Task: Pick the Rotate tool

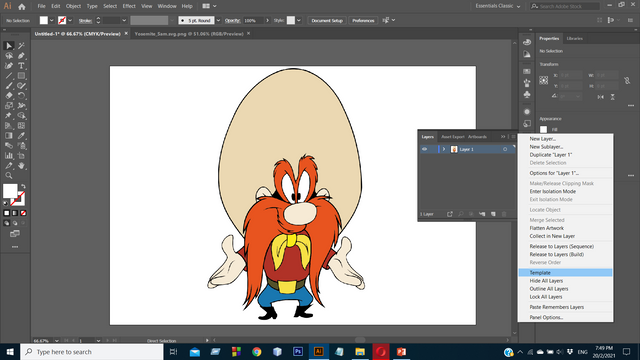Action: pos(21,96)
